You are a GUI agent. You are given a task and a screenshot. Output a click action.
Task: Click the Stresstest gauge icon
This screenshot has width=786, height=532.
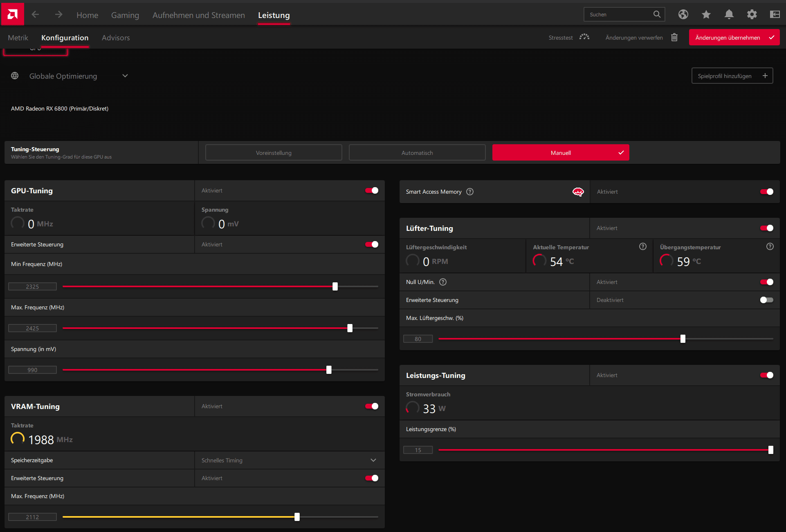[x=584, y=37]
